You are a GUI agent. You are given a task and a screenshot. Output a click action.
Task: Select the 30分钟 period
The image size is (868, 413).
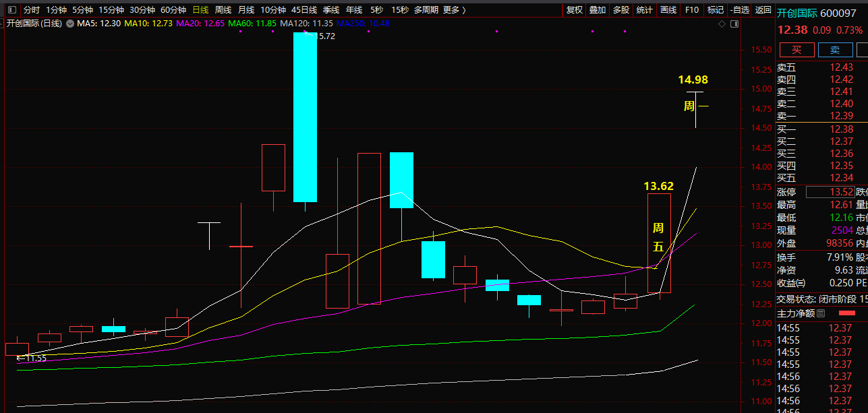(142, 10)
